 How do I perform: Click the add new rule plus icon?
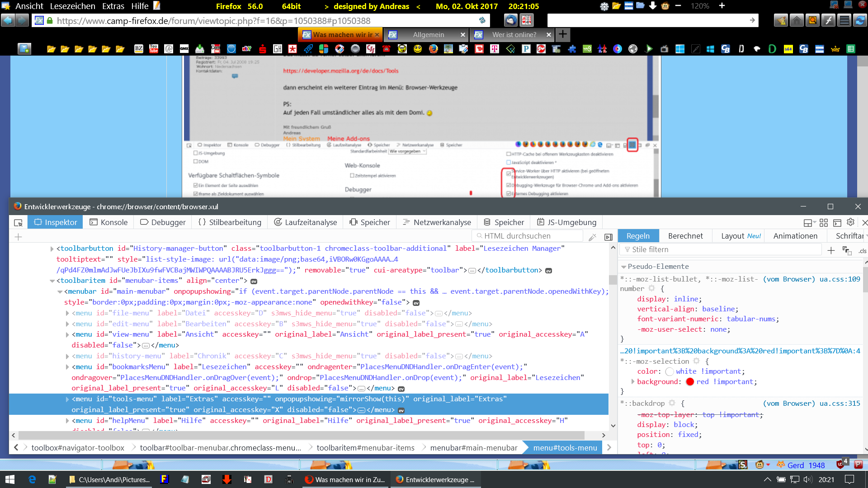pyautogui.click(x=831, y=250)
